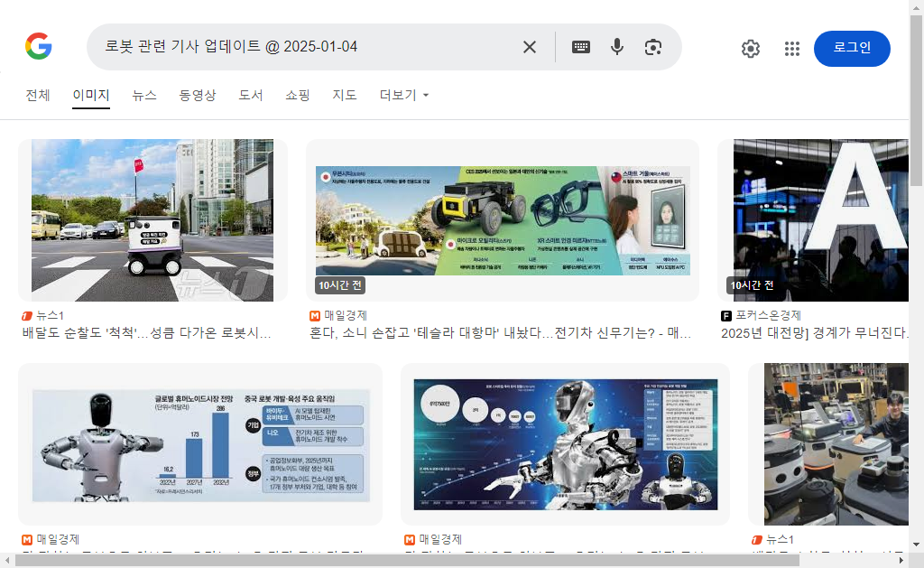924x568 pixels.
Task: Open the dark exhibition hall image with large A
Action: (x=820, y=220)
